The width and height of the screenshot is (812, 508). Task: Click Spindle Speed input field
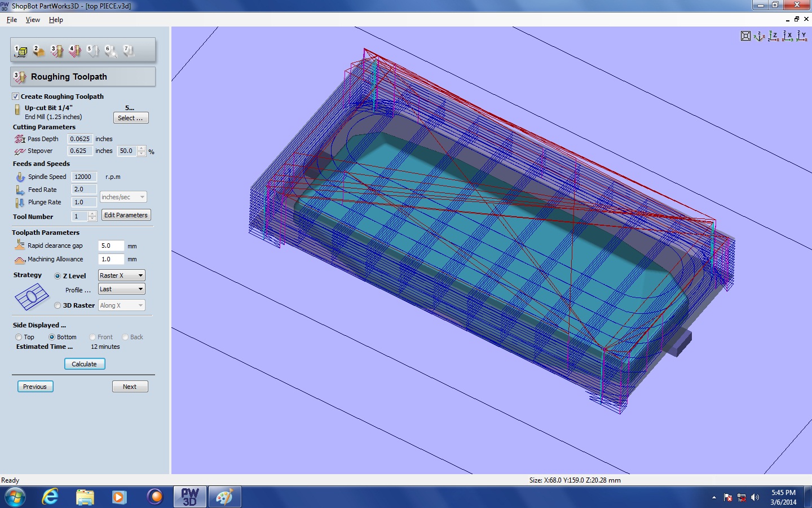pyautogui.click(x=84, y=177)
